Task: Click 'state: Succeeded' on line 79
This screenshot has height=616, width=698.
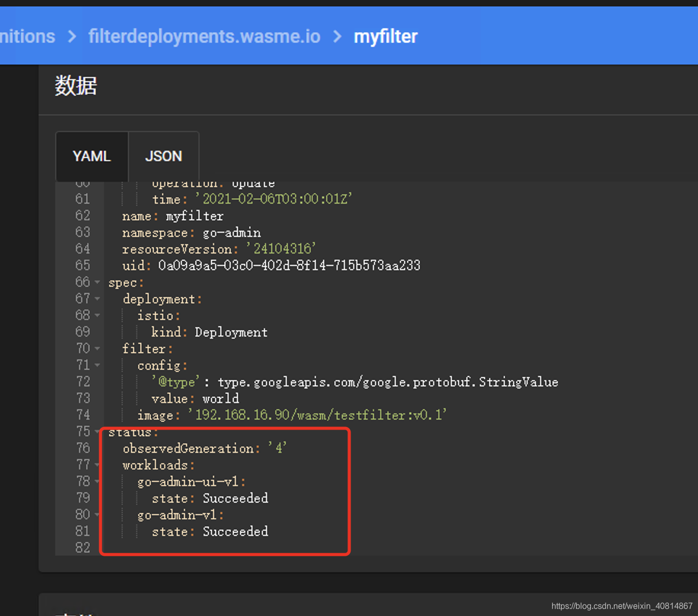Action: point(210,499)
